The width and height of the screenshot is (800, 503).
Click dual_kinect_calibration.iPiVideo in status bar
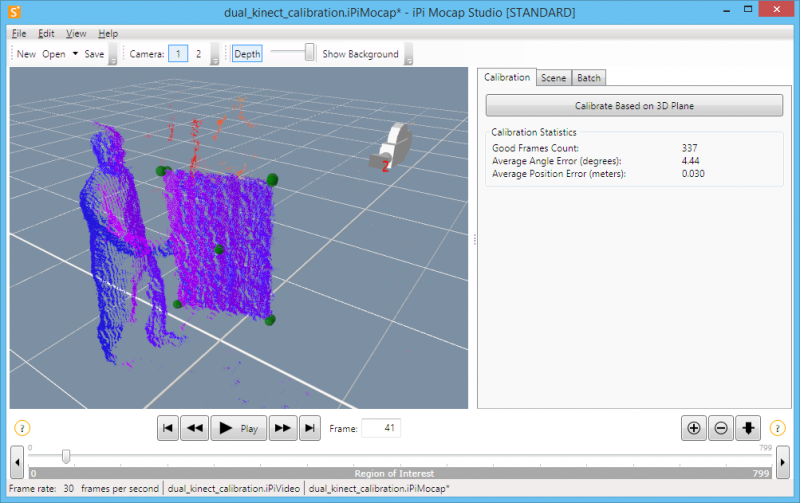click(234, 488)
